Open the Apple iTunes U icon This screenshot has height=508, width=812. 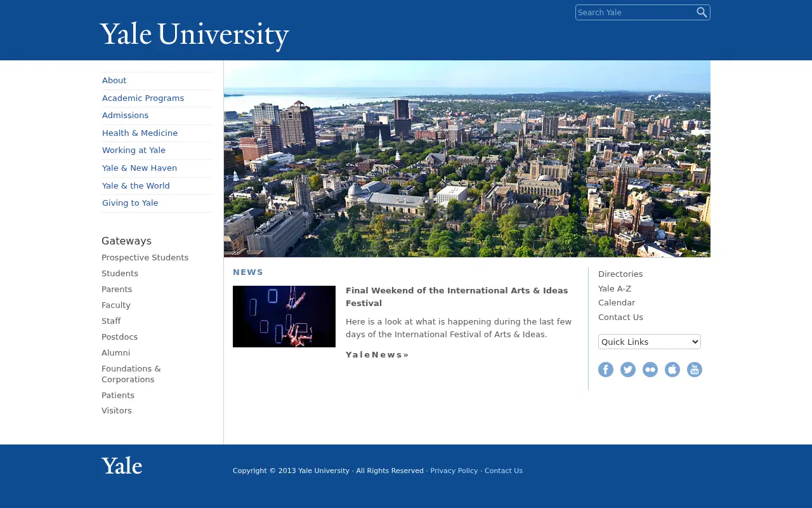click(672, 370)
